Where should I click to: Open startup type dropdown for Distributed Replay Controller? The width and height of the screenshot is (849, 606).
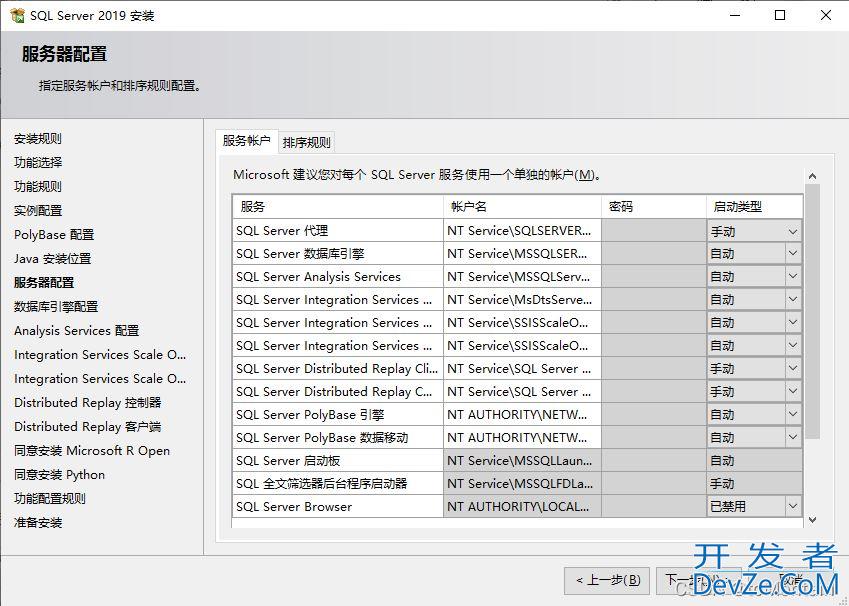[x=793, y=392]
